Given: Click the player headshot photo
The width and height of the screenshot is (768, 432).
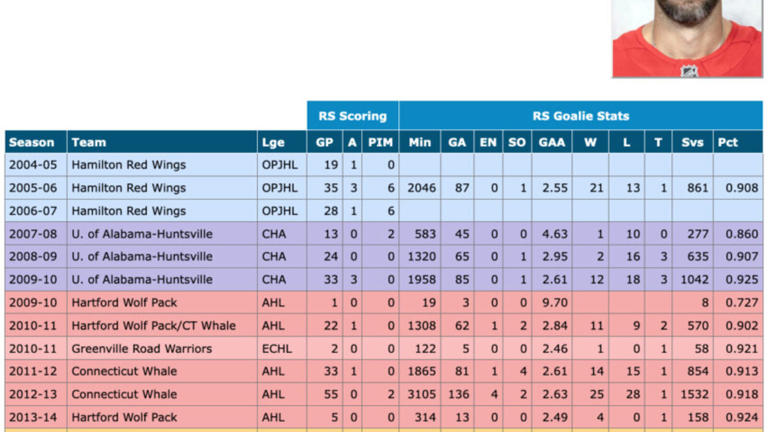Looking at the screenshot, I should [x=687, y=38].
